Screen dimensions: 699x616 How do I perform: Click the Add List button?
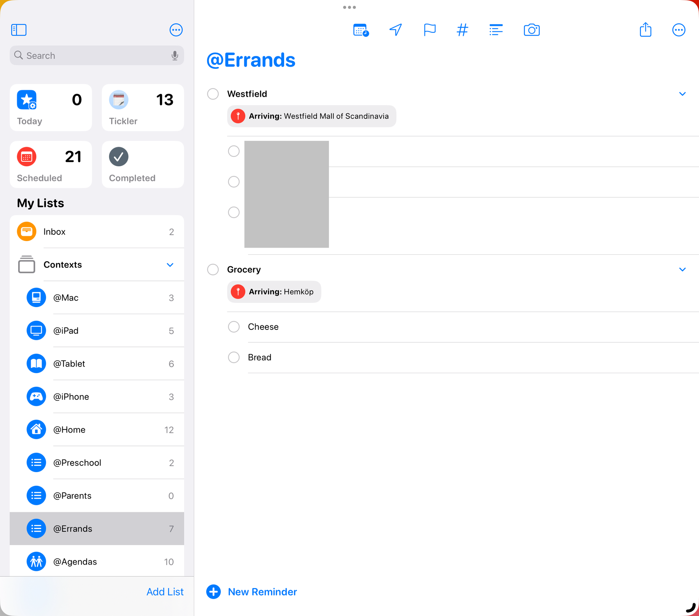tap(165, 592)
